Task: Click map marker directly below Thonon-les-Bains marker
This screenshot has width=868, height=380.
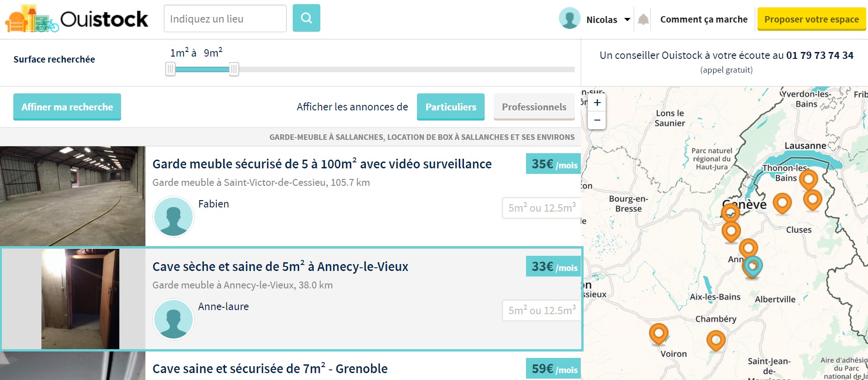Action: pyautogui.click(x=812, y=200)
